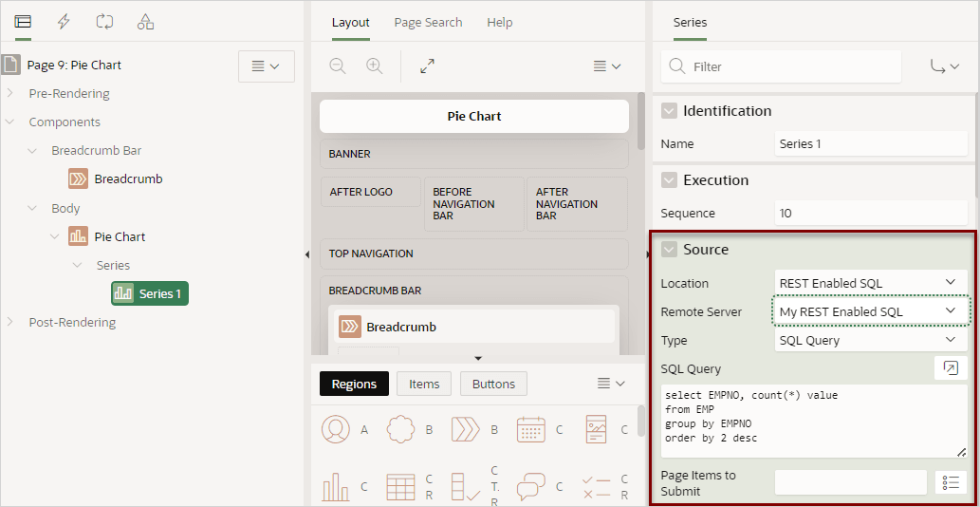
Task: Select the BANNER position in Layout
Action: pos(473,154)
